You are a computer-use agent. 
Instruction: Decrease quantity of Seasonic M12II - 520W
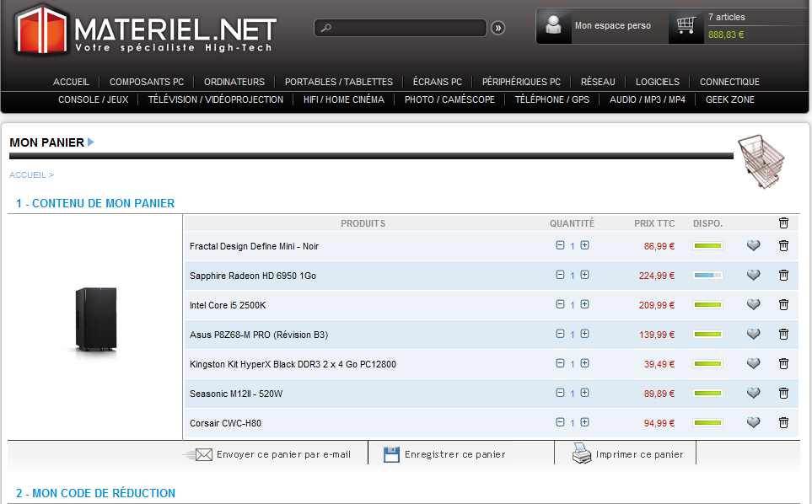coord(560,393)
